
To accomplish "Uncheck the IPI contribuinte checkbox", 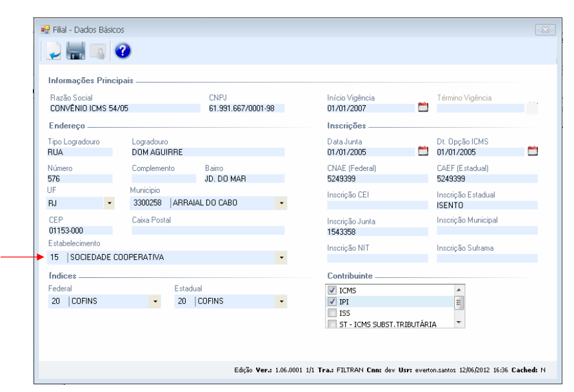I will pyautogui.click(x=332, y=302).
